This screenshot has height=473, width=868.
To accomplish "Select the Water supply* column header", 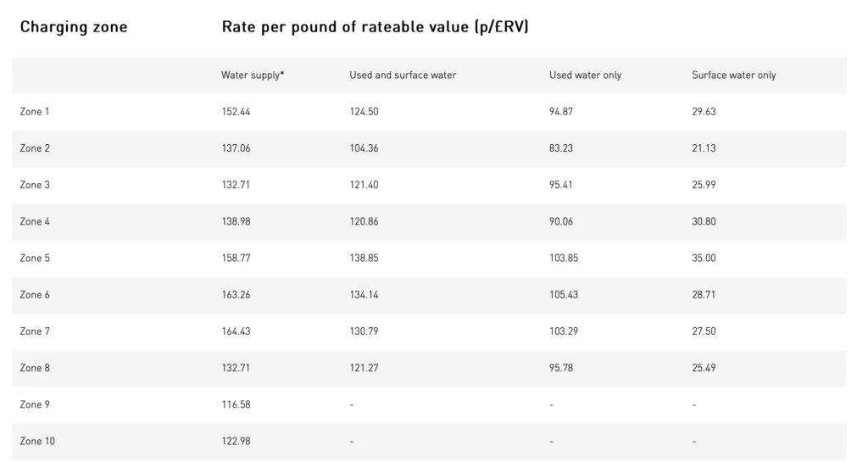I will (x=253, y=75).
